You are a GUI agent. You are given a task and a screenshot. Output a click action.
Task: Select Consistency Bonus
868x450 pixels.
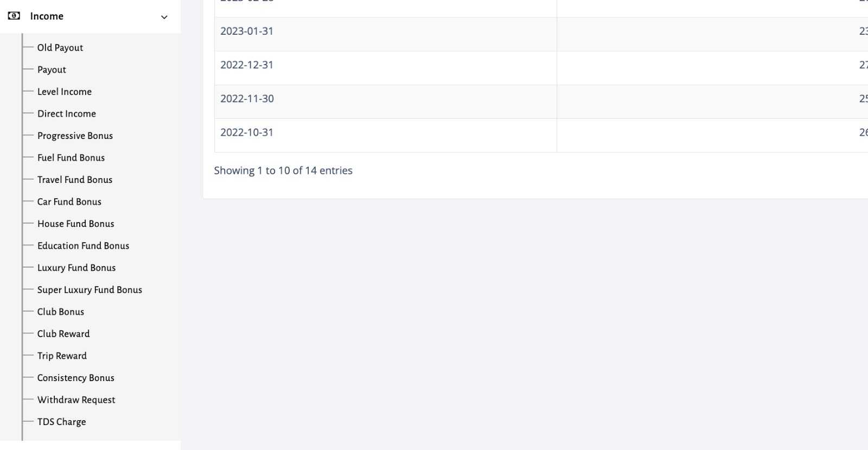click(76, 378)
